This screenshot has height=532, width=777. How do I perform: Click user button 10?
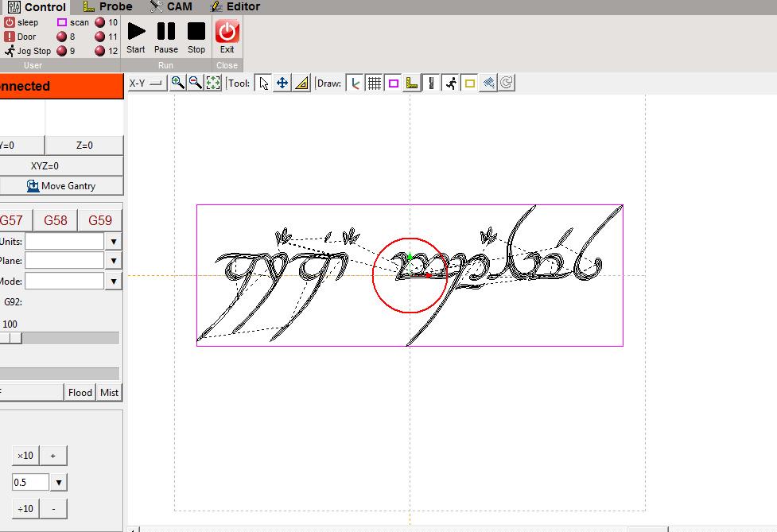click(107, 22)
